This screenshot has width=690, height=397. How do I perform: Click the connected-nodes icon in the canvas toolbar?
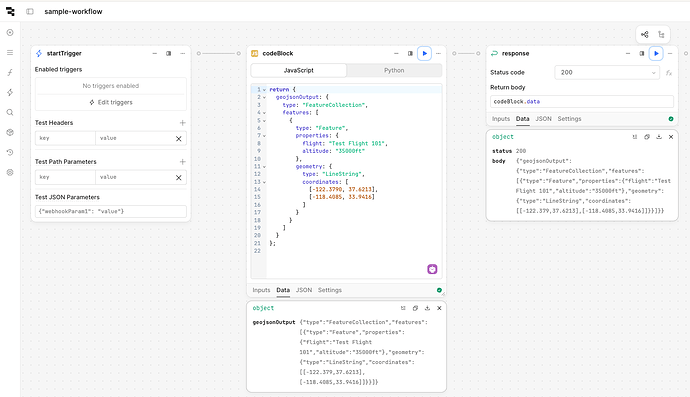(x=645, y=34)
